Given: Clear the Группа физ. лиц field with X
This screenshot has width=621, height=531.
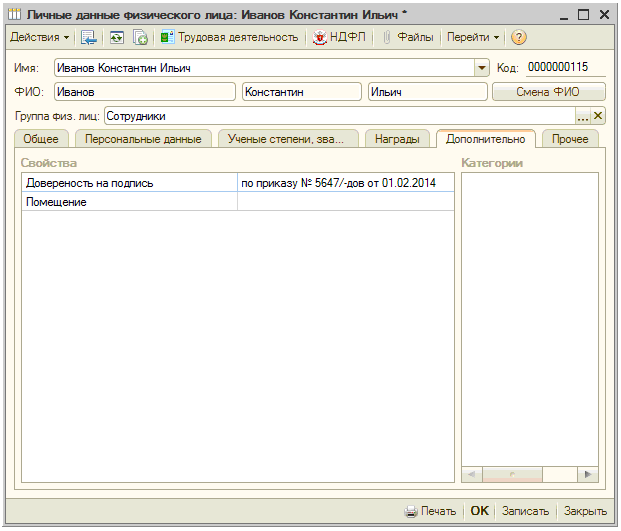Looking at the screenshot, I should click(598, 116).
